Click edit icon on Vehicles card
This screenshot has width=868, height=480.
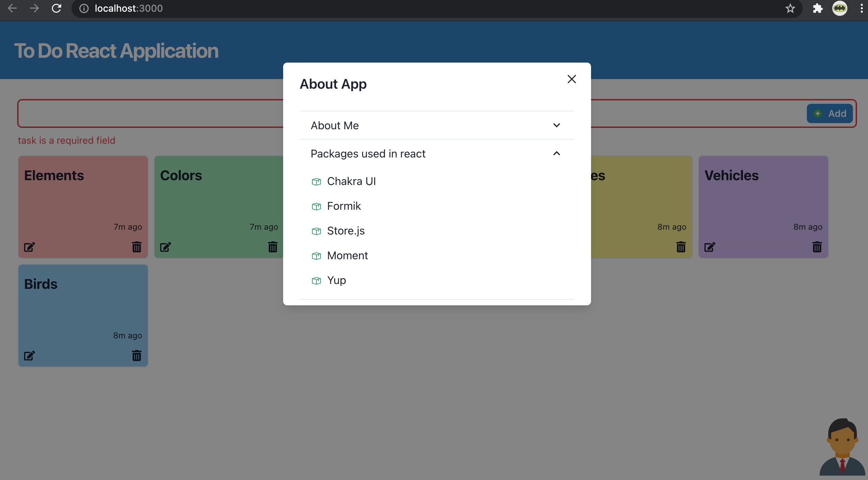point(710,247)
